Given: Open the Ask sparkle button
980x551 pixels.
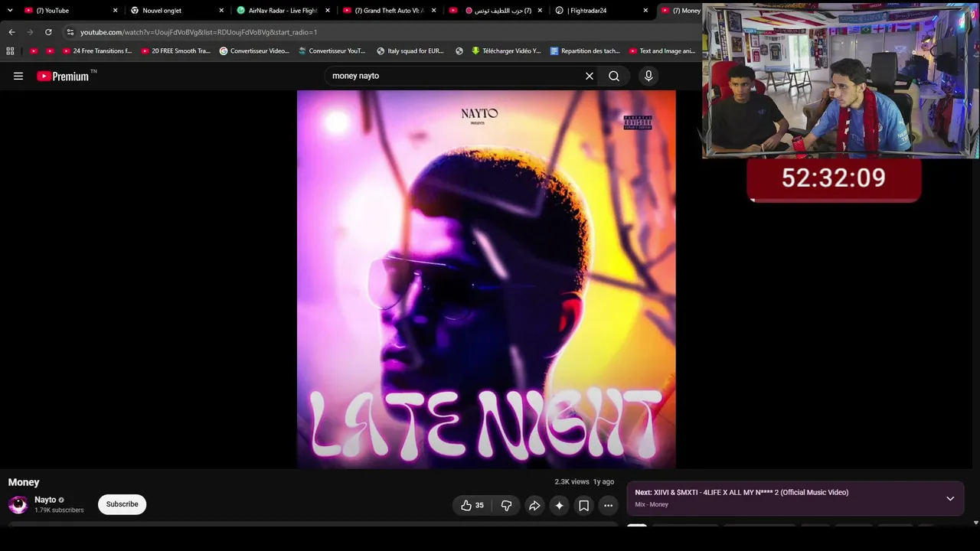Looking at the screenshot, I should [559, 505].
